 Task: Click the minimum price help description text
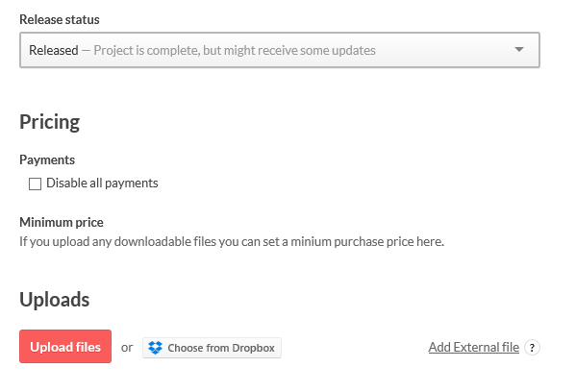pos(232,242)
